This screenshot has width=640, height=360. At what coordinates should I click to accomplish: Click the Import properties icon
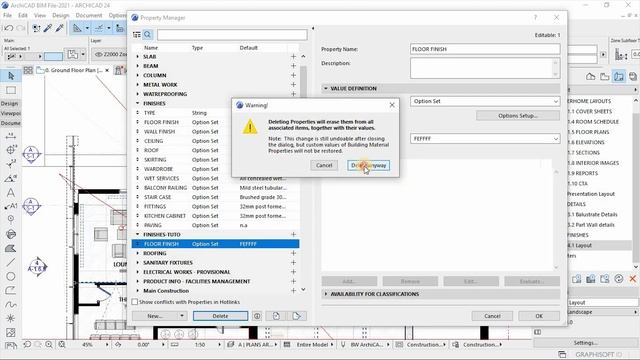pos(276,316)
